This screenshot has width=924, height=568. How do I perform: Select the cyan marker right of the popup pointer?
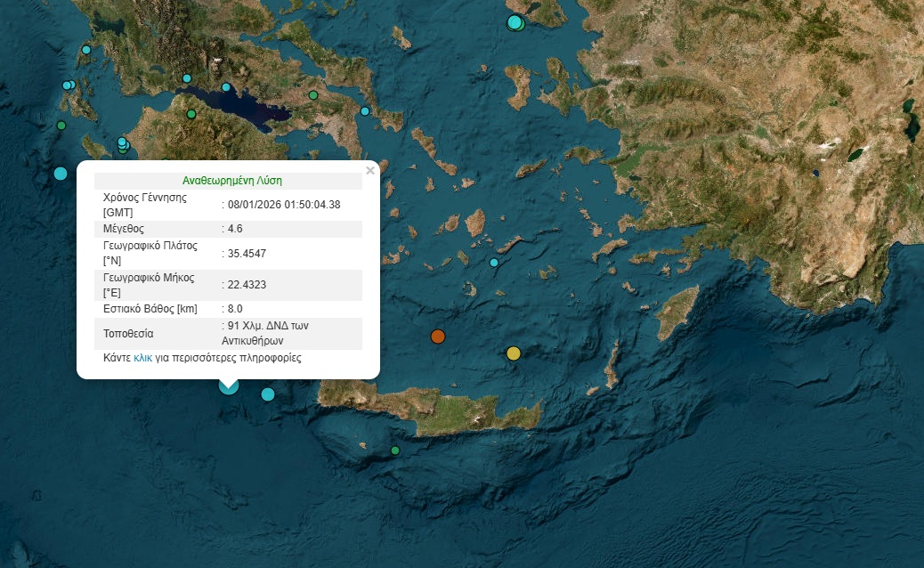tap(268, 394)
